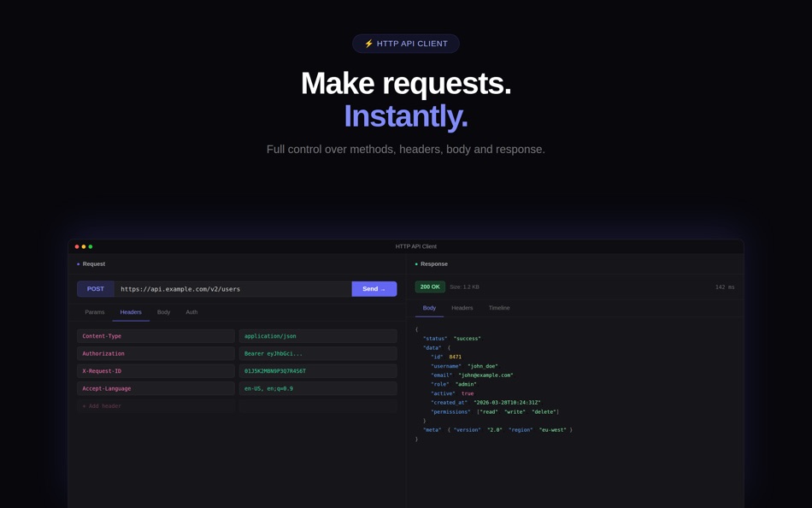The image size is (812, 508).
Task: Open the Auth tab
Action: (191, 312)
